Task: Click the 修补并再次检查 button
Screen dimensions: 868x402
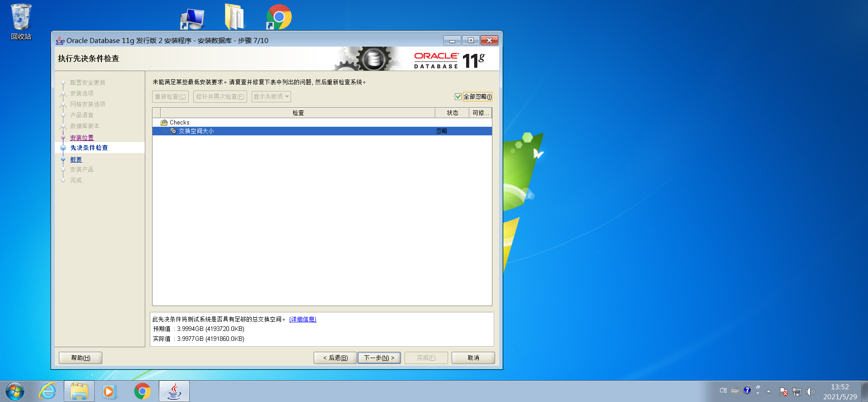Action: point(220,96)
